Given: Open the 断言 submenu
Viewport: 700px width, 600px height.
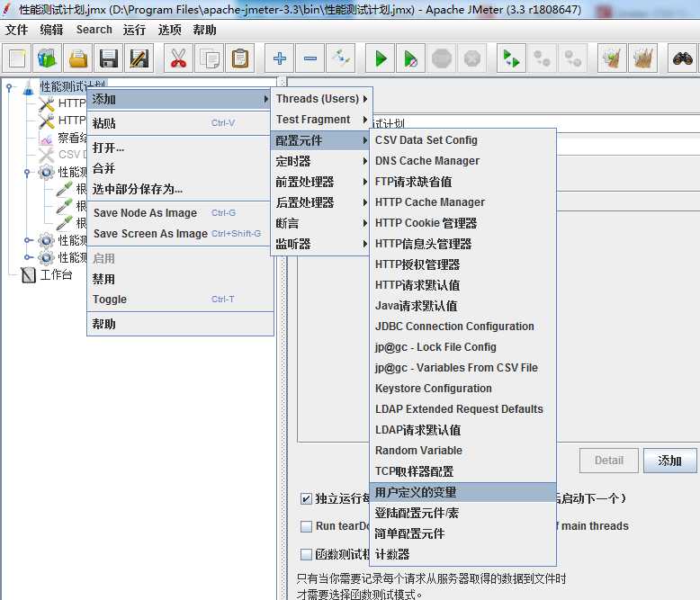Looking at the screenshot, I should pos(321,223).
